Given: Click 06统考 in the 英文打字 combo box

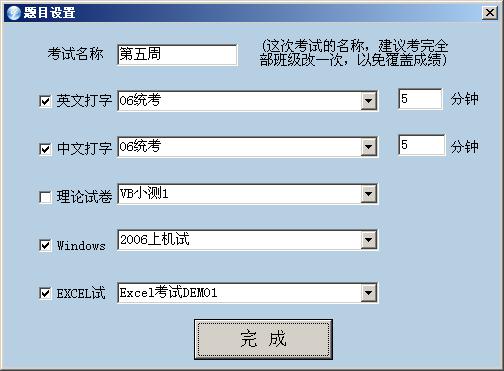Looking at the screenshot, I should (x=140, y=100).
